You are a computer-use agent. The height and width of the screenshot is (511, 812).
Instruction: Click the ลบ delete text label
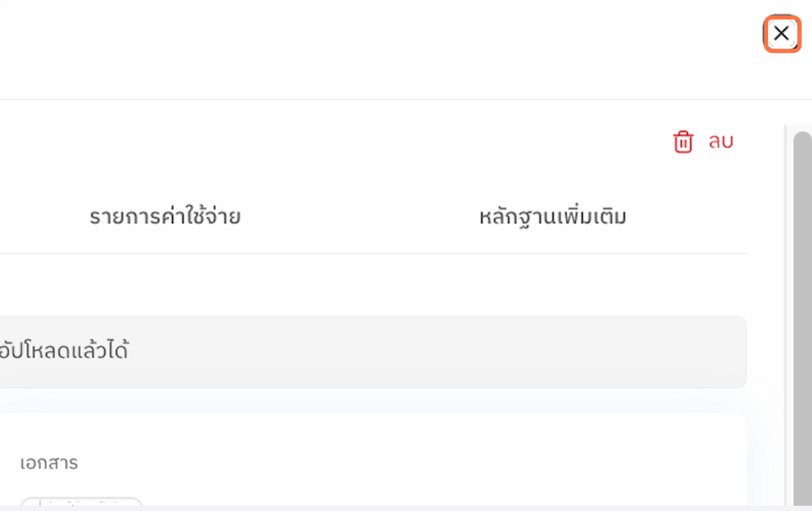[721, 141]
